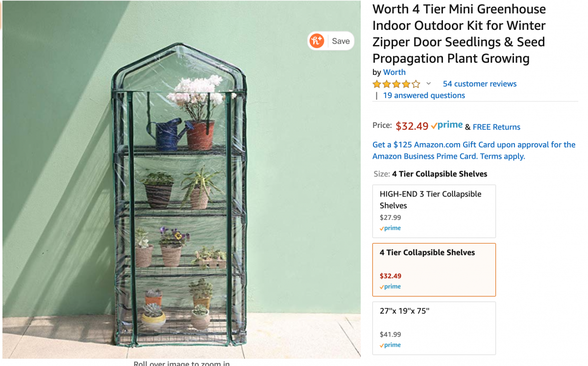Viewport: 588px width, 366px height.
Task: Select the 4 Tier Collapsible Shelves option
Action: [x=434, y=269]
